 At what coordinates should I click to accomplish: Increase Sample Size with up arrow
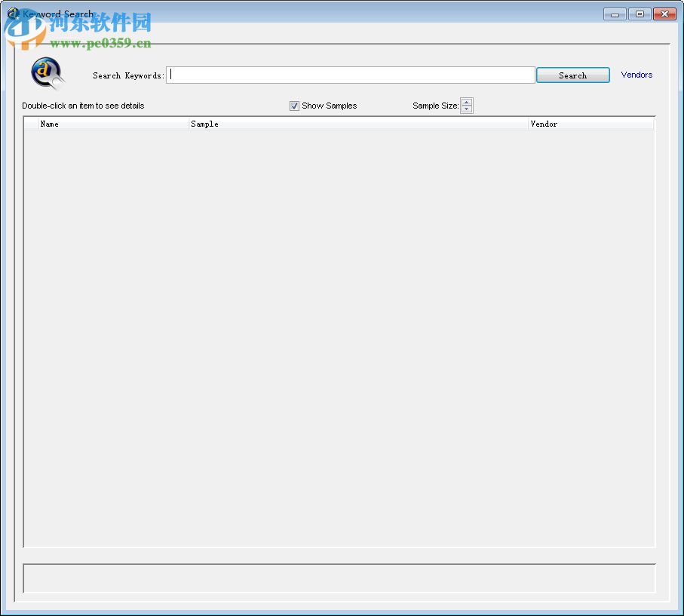(x=467, y=102)
